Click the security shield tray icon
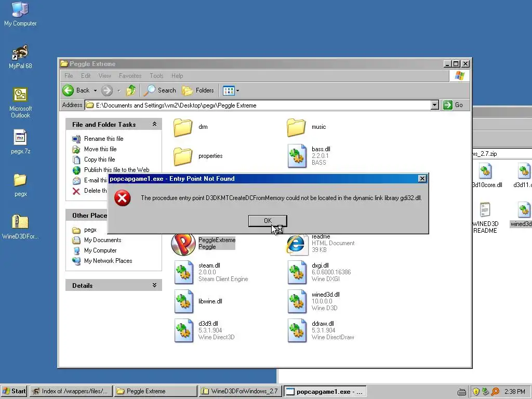532x399 pixels. coord(476,392)
